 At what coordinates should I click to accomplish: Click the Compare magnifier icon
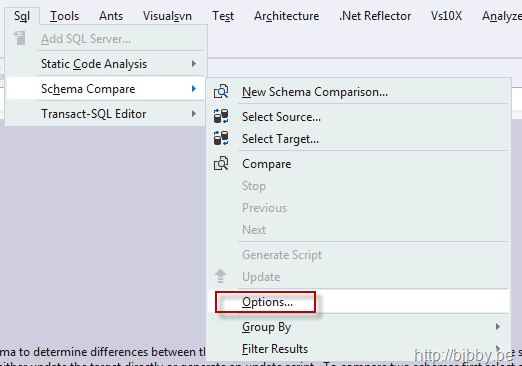tap(221, 163)
